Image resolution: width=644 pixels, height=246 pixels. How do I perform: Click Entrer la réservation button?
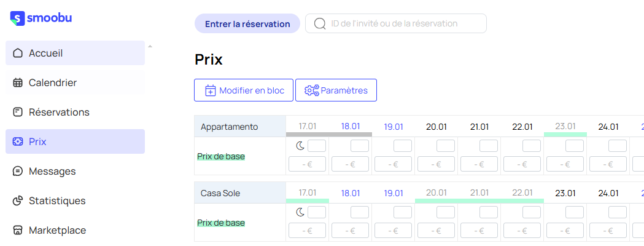tap(247, 23)
